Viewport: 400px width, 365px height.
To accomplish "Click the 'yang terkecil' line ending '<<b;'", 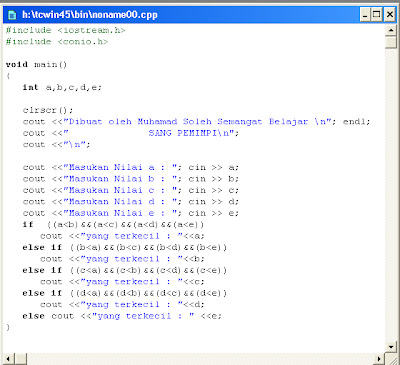I will point(122,258).
